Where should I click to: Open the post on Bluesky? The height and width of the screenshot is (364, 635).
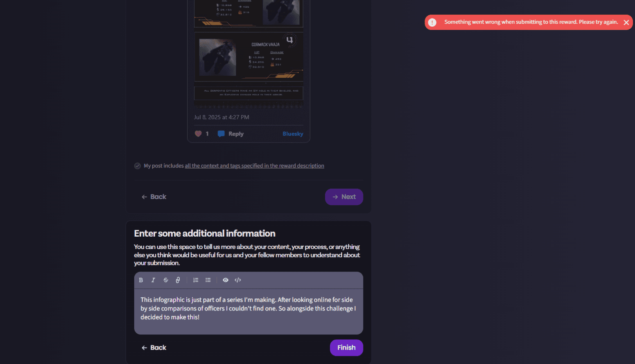(x=293, y=134)
